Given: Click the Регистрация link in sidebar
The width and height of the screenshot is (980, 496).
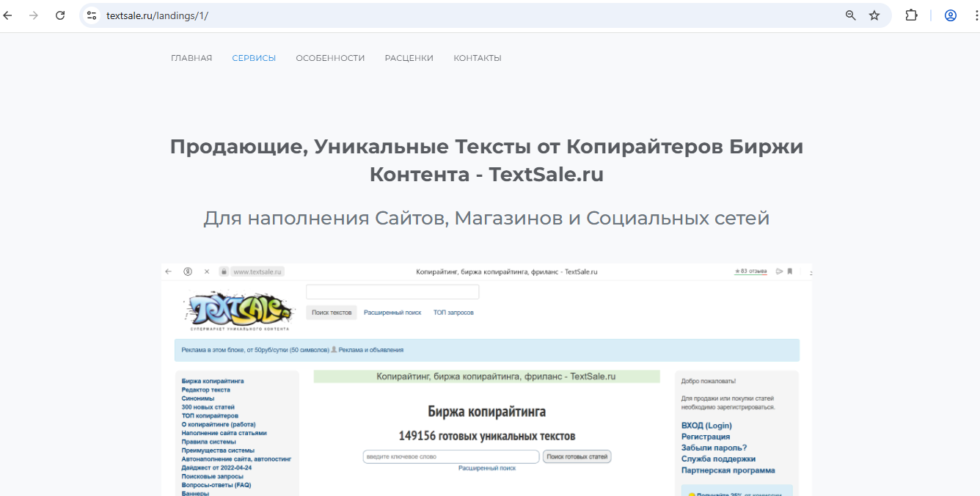Looking at the screenshot, I should [705, 437].
